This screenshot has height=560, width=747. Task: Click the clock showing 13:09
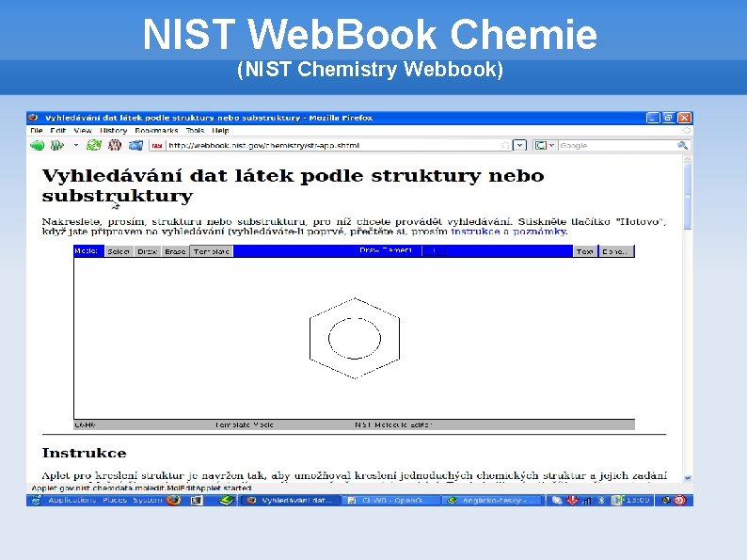pos(639,500)
